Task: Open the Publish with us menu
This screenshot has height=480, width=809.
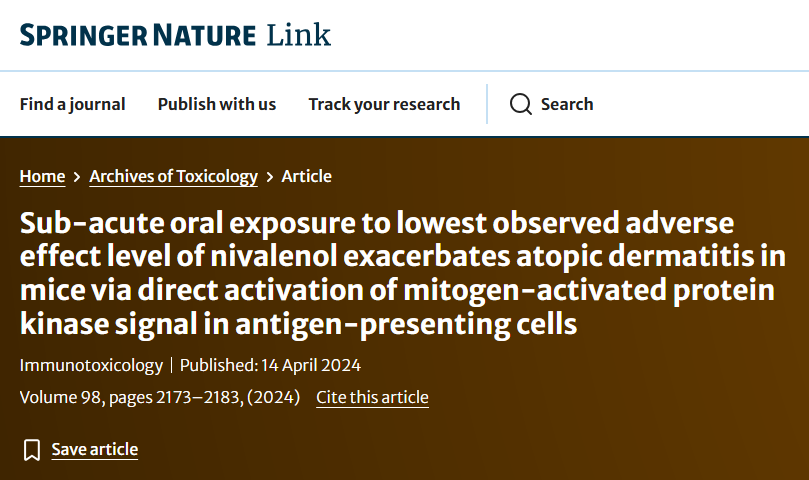Action: pos(217,104)
